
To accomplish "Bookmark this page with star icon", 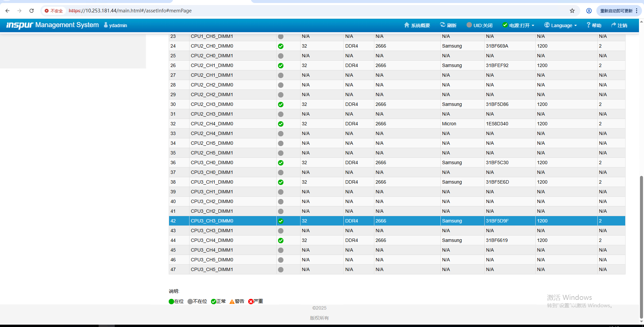I will (572, 11).
